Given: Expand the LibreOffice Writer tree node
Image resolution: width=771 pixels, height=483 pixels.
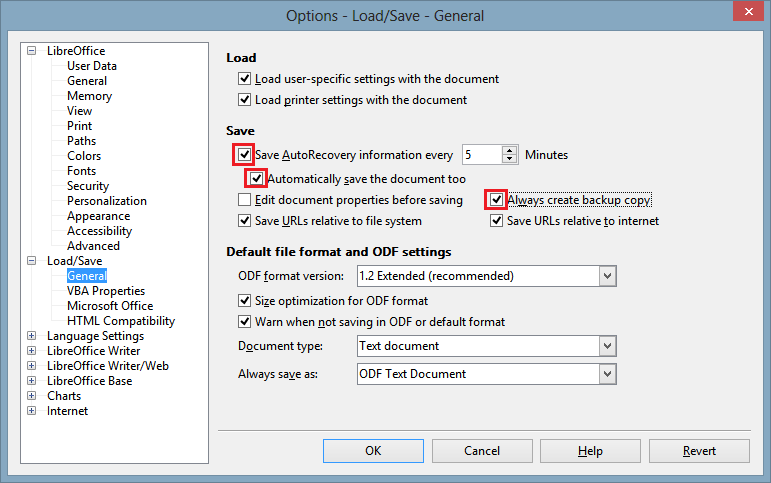Looking at the screenshot, I should click(x=32, y=351).
